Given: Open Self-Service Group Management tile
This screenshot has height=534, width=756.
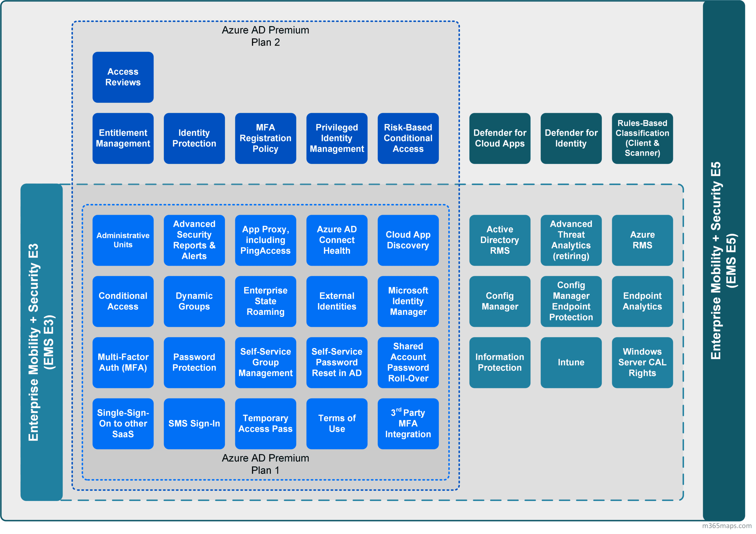Looking at the screenshot, I should tap(265, 363).
